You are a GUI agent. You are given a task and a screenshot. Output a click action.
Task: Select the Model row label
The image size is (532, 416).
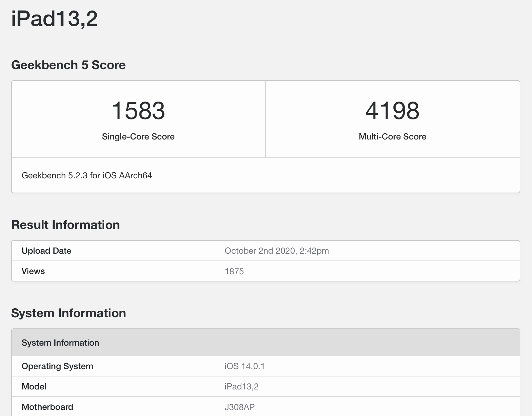33,386
